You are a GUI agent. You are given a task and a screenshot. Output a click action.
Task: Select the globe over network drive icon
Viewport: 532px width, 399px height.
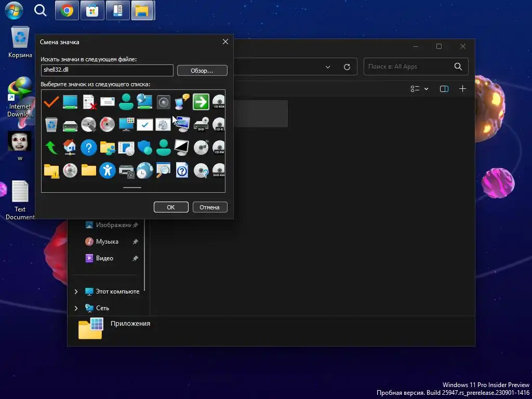[144, 101]
